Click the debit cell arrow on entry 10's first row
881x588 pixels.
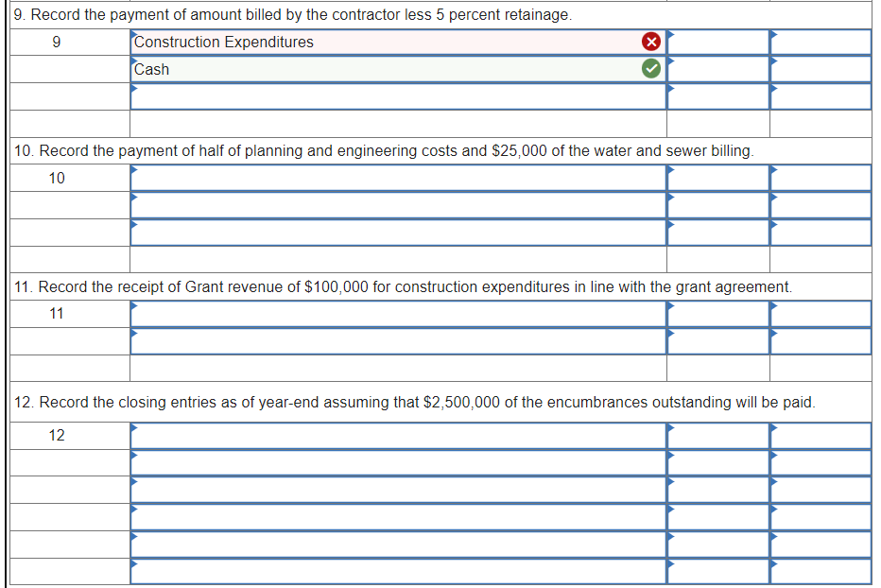click(x=717, y=177)
